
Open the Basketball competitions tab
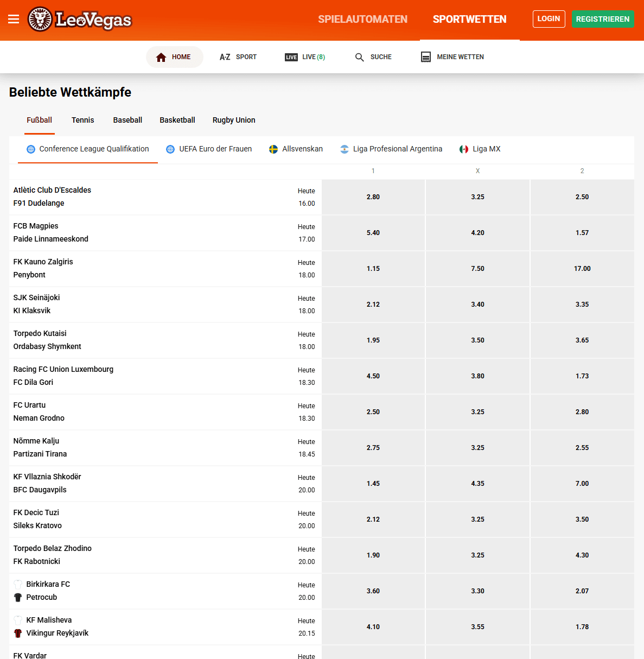click(177, 120)
